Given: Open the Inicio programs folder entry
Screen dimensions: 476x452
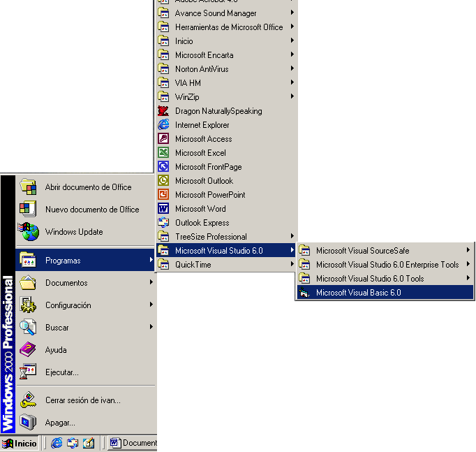Looking at the screenshot, I should pos(226,41).
